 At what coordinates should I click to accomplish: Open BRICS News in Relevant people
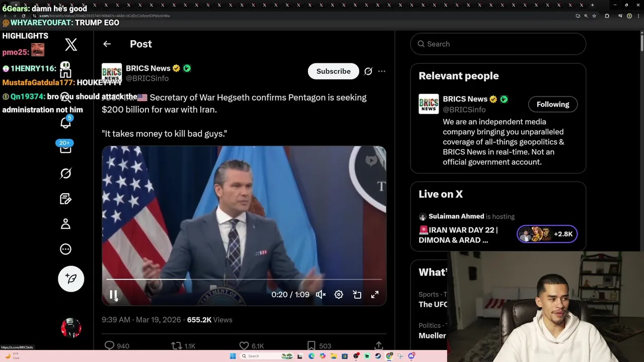coord(465,99)
